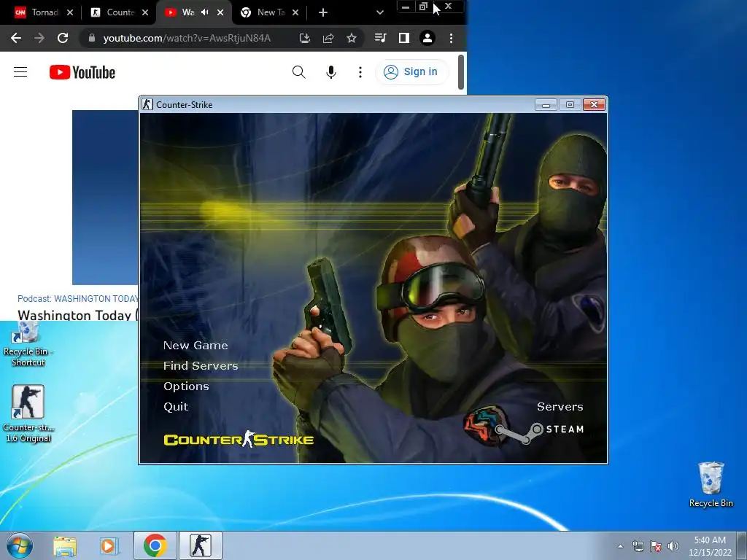
Task: Open Action Center flag icon
Action: [x=656, y=546]
